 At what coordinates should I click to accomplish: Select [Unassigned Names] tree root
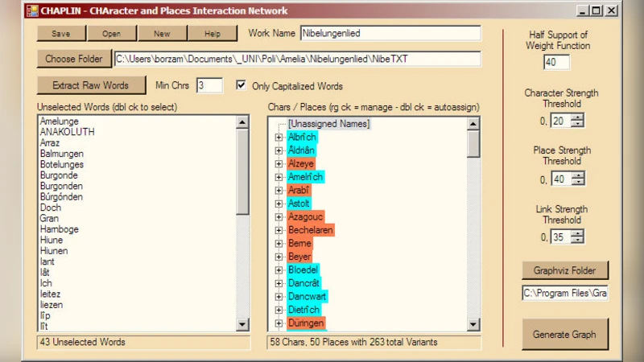[328, 124]
